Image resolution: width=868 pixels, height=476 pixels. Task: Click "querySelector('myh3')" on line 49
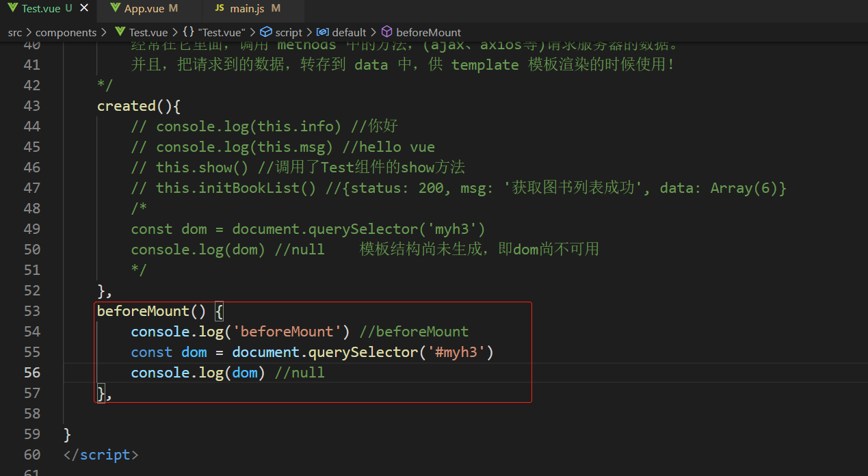point(397,229)
